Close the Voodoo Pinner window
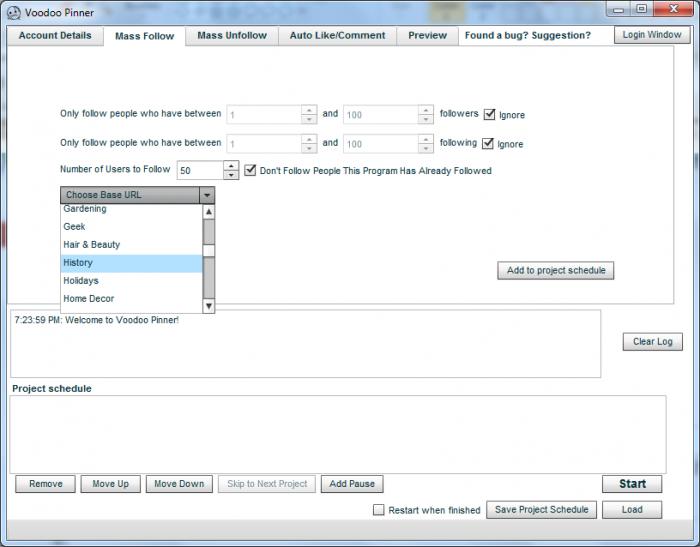The height and width of the screenshot is (547, 700). 674,9
